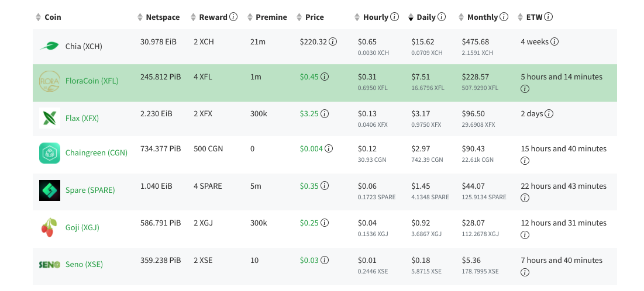Show info for Seno ETW 7 hours
This screenshot has height=291, width=644.
tap(525, 272)
